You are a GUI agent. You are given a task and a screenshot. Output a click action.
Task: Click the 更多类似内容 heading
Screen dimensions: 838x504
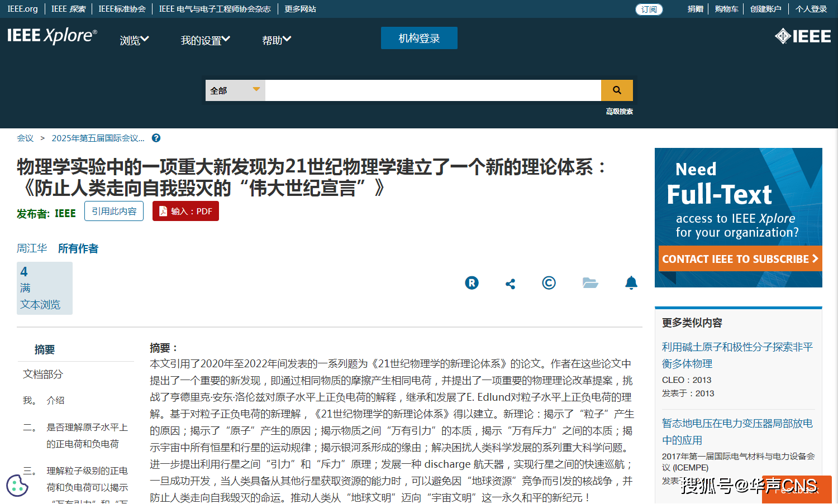tap(692, 323)
